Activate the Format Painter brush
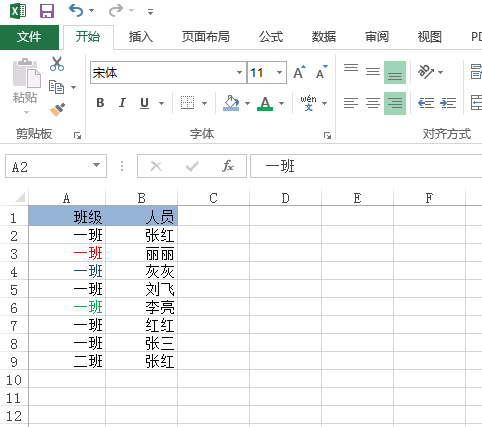The height and width of the screenshot is (427, 482). (57, 110)
